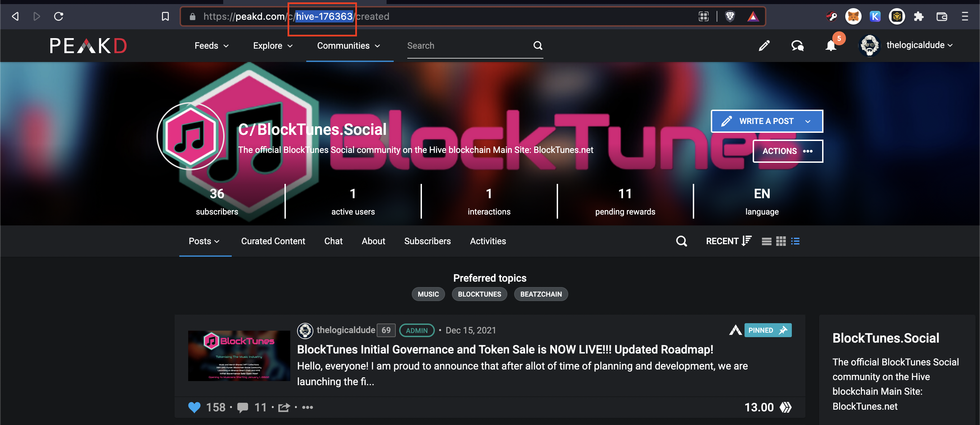Viewport: 980px width, 425px height.
Task: Expand the Explore dropdown
Action: tap(273, 46)
